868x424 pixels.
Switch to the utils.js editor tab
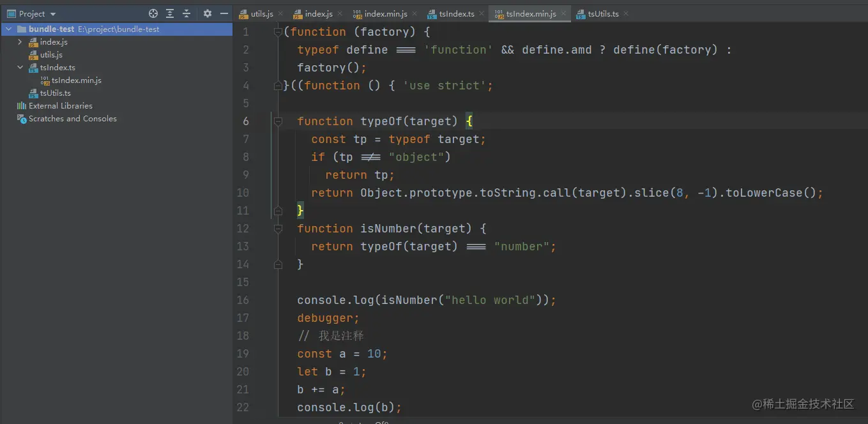pyautogui.click(x=262, y=14)
